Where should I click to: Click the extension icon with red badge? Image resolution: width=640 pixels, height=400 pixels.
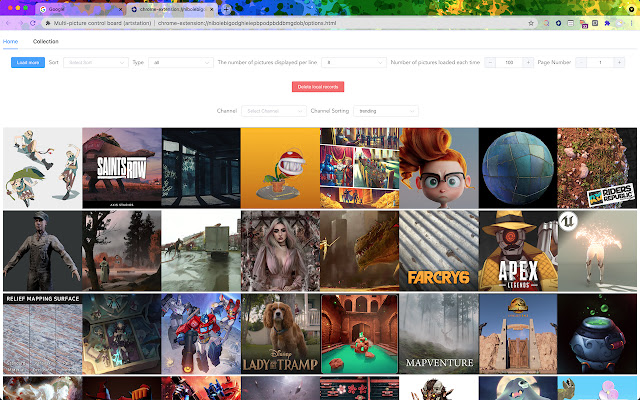583,24
